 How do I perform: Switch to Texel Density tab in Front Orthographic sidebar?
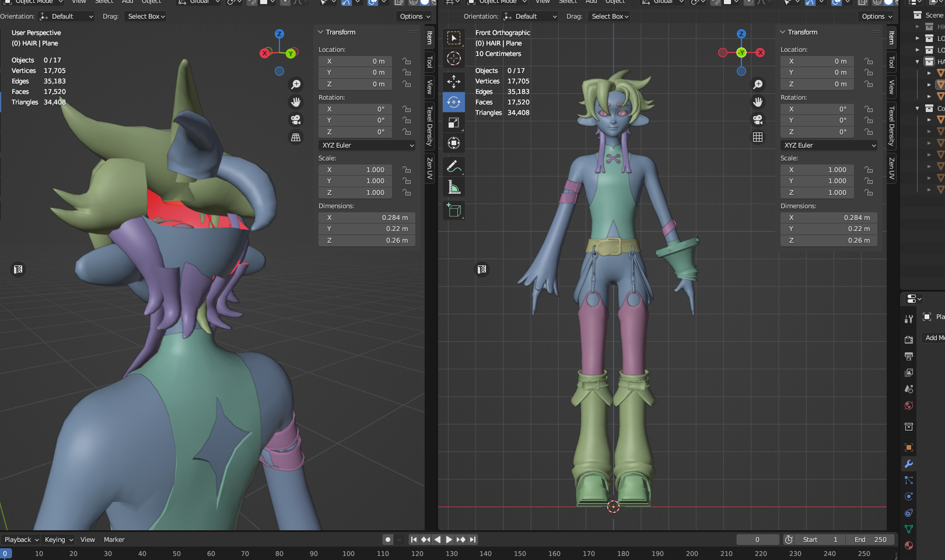(x=891, y=125)
